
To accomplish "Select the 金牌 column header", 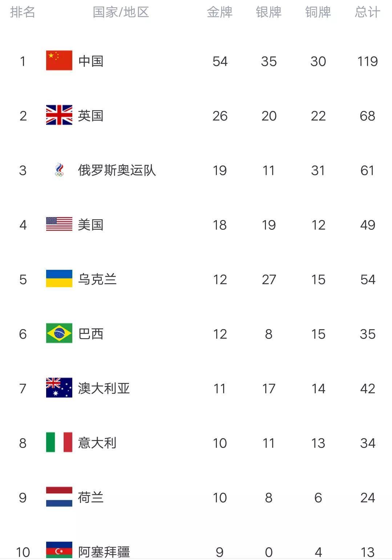I will 220,12.
